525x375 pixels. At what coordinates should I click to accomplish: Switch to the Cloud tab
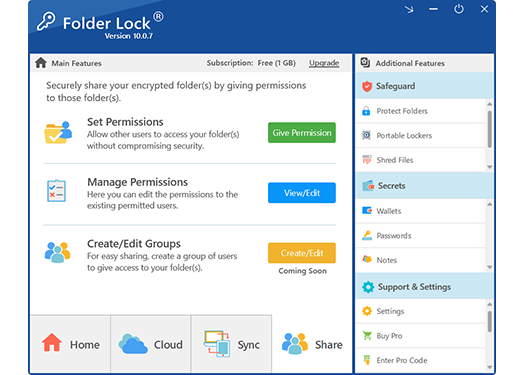coord(151,344)
